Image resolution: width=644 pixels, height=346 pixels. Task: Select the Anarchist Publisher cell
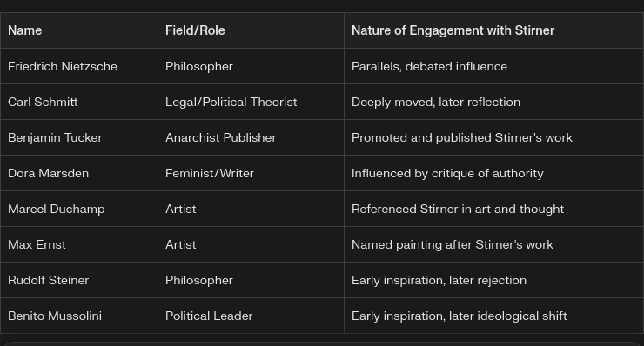coord(251,137)
